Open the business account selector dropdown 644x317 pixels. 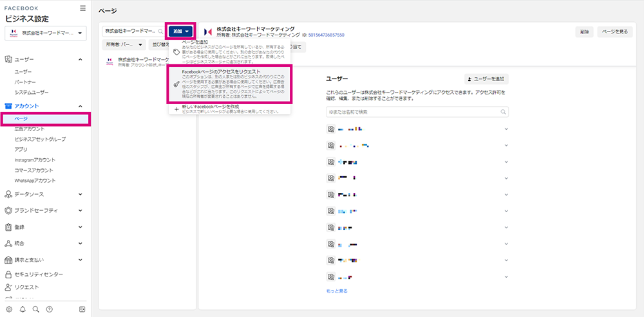(46, 33)
